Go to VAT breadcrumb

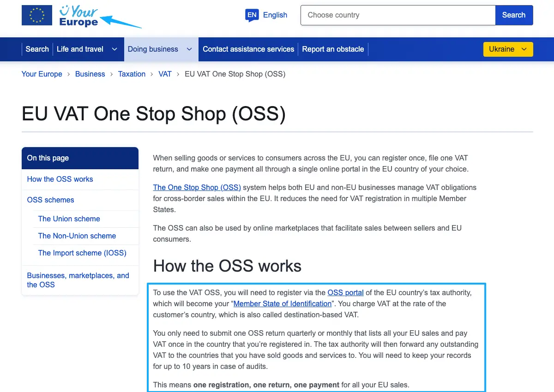pyautogui.click(x=165, y=74)
